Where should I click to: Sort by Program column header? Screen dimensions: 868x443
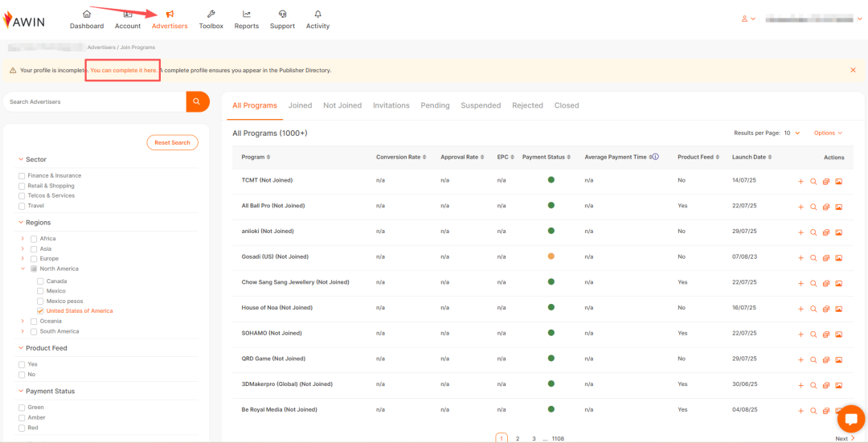pos(256,158)
